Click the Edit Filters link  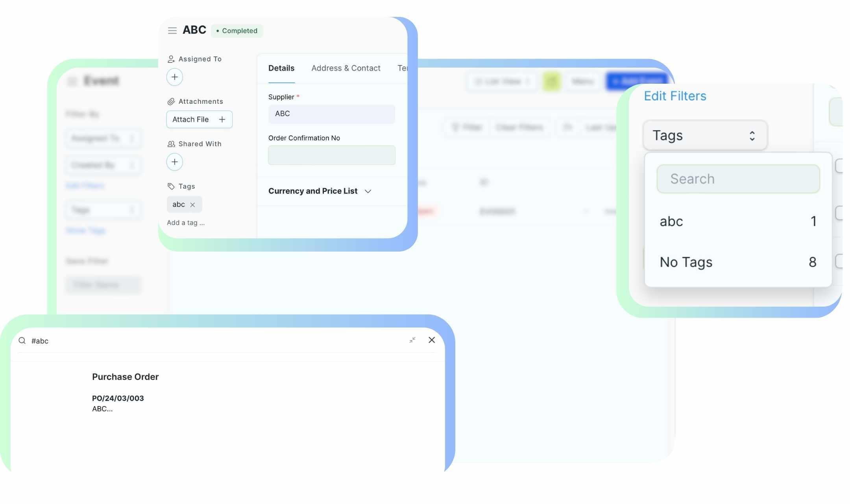(674, 96)
